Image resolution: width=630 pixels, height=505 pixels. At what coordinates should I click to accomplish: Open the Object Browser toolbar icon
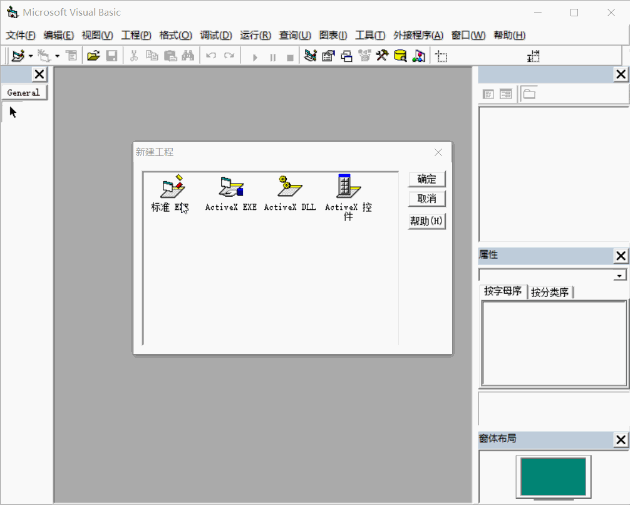tap(364, 56)
